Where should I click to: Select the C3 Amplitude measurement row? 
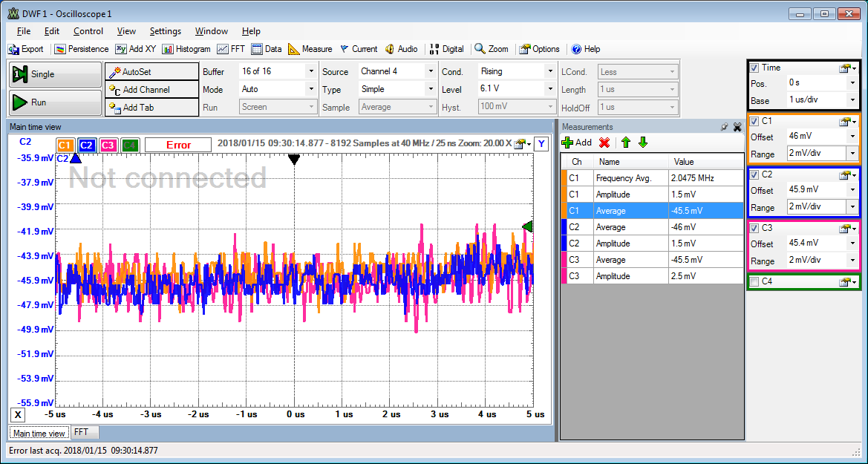tap(652, 276)
